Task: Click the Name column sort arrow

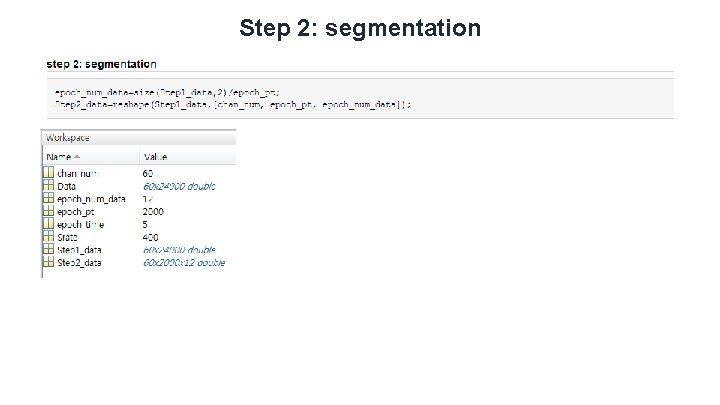Action: 77,157
